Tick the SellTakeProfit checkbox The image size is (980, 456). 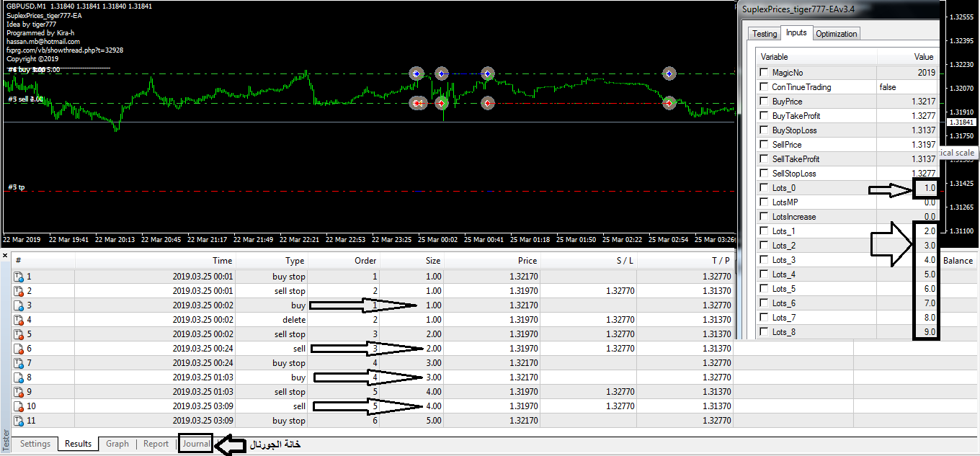click(765, 159)
